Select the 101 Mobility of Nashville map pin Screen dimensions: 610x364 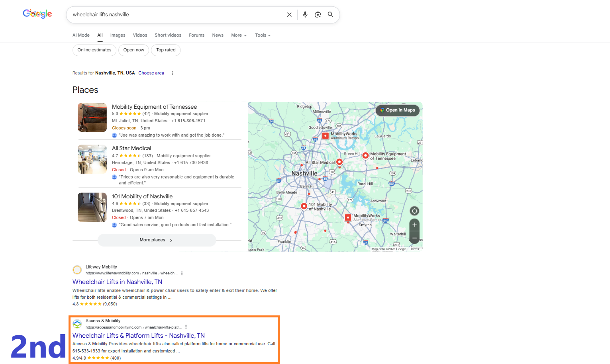(304, 206)
